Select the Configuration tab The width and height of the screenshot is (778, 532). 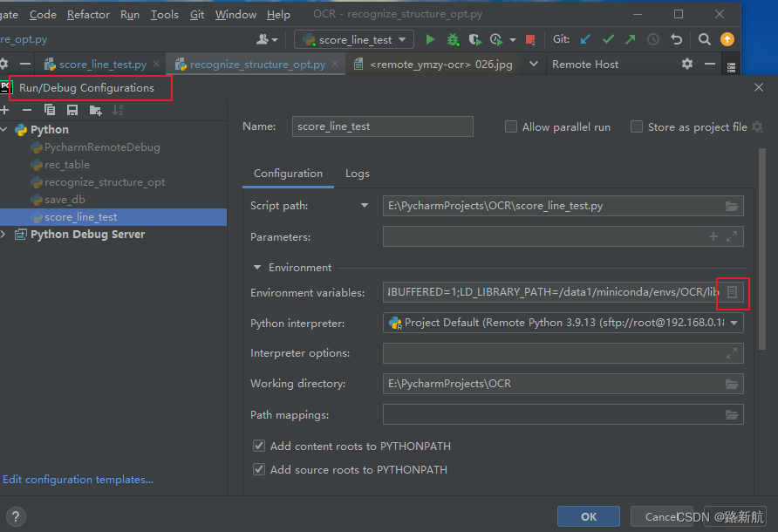[x=288, y=174]
